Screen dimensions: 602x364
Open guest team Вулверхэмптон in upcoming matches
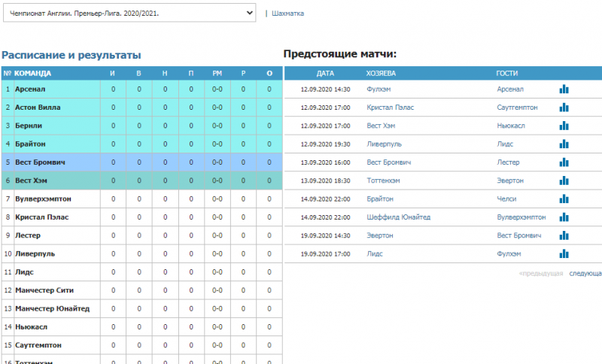tap(521, 217)
